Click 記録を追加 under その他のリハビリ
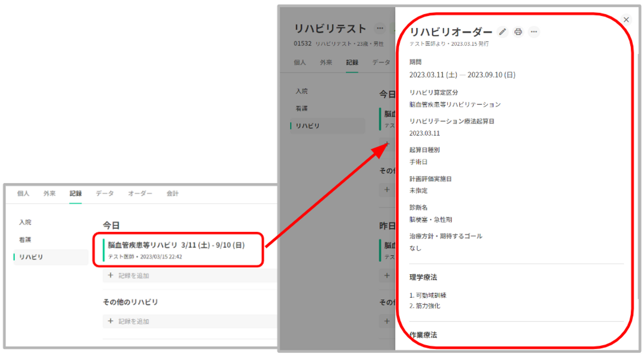 pos(134,322)
